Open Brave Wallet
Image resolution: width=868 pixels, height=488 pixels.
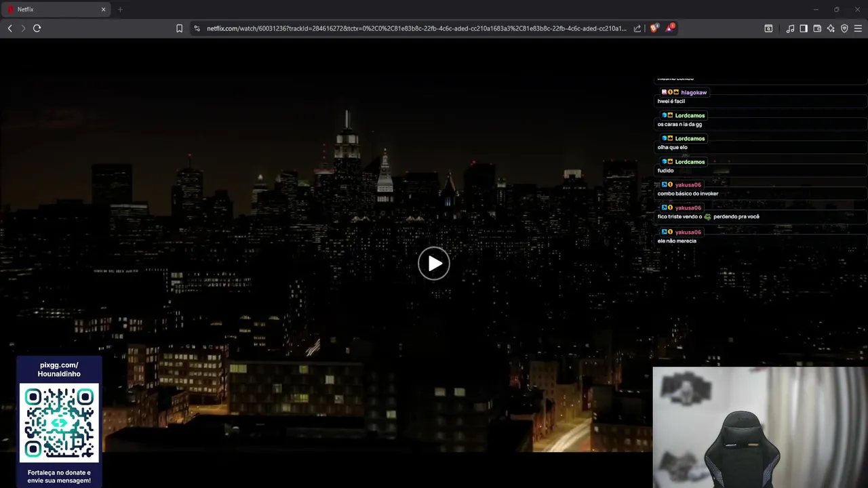[817, 28]
